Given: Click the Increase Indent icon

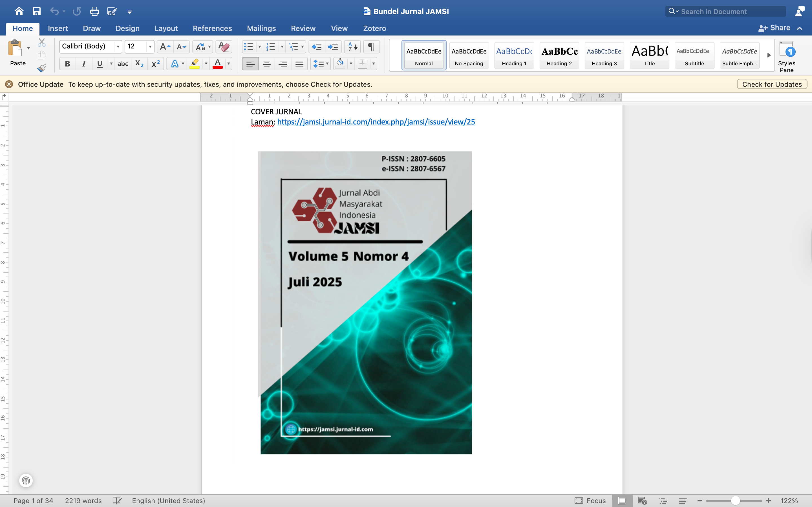Looking at the screenshot, I should [x=333, y=46].
